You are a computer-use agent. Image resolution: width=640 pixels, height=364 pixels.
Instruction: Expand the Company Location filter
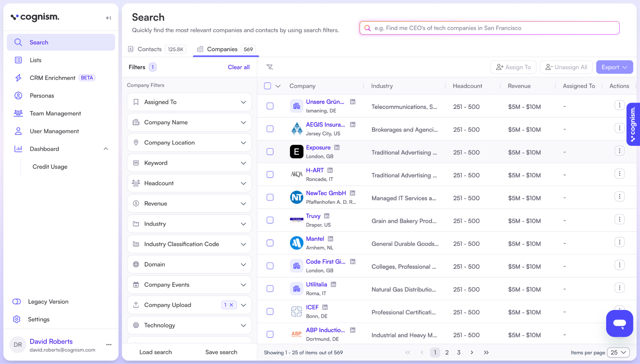pyautogui.click(x=189, y=143)
